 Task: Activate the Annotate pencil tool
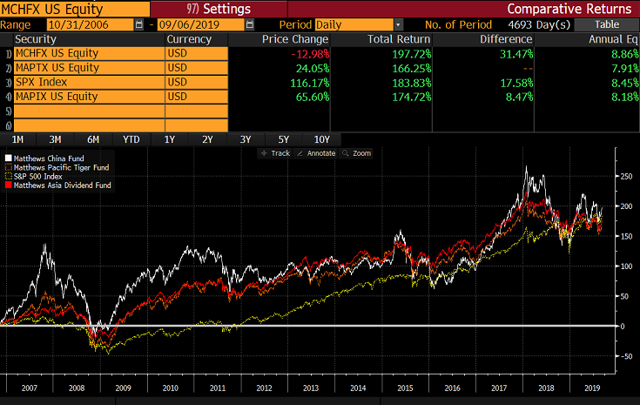[316, 153]
